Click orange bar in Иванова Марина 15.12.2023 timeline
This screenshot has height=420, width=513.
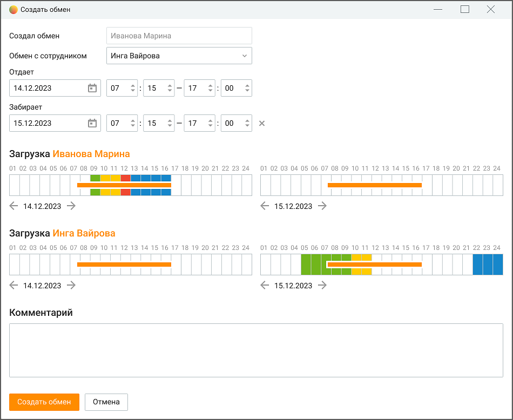point(375,185)
